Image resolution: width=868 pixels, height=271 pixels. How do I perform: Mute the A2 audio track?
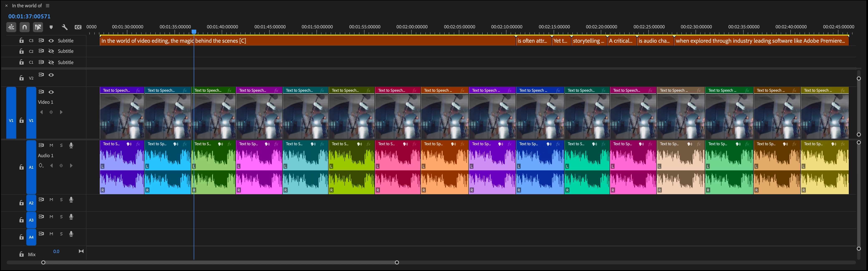[51, 200]
